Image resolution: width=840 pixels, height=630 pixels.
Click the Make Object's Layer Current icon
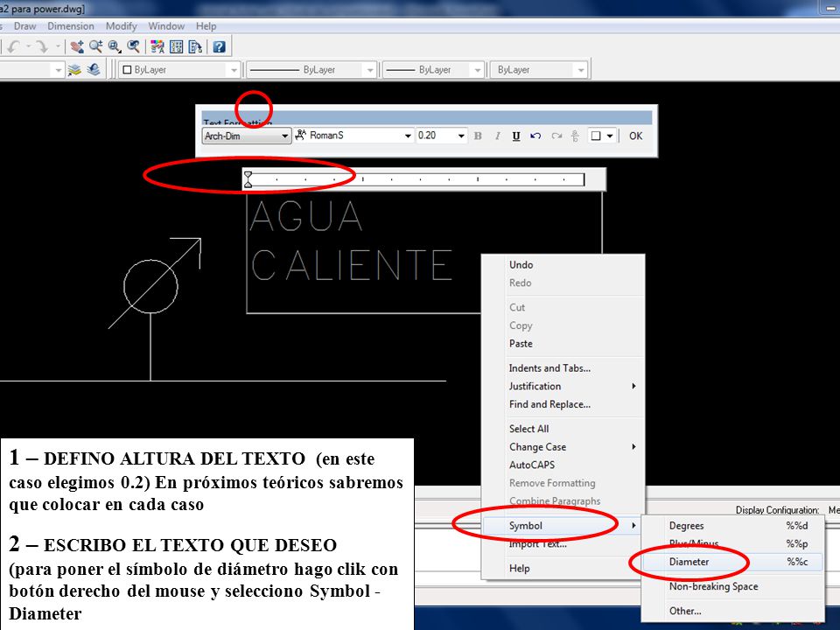coord(74,70)
